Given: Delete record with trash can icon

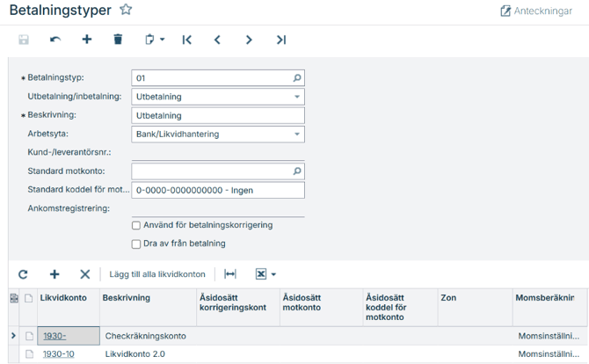Looking at the screenshot, I should coord(118,39).
